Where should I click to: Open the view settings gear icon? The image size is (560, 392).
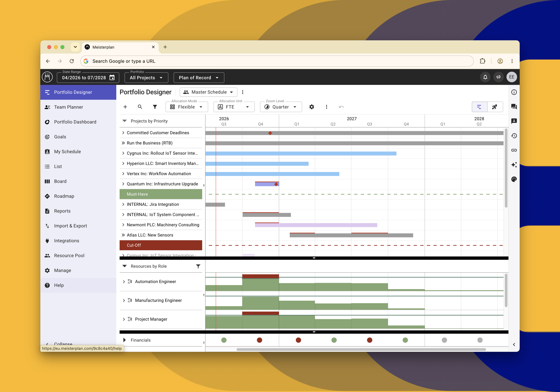311,107
